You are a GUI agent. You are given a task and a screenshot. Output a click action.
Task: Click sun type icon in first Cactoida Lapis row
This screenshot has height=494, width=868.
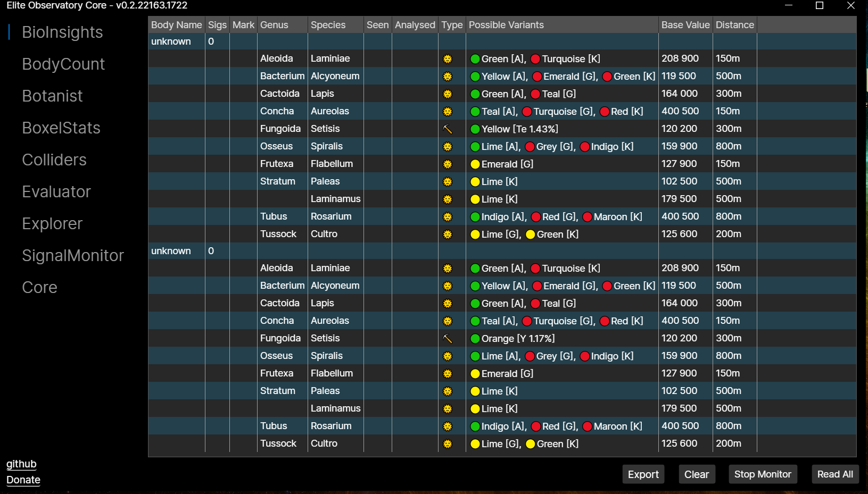448,94
